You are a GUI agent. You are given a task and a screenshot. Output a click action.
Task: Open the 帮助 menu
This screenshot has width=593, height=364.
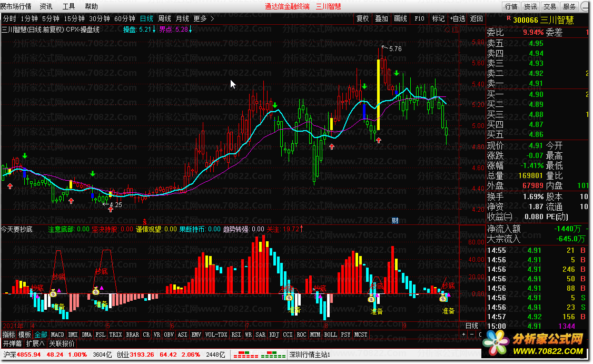[92, 6]
